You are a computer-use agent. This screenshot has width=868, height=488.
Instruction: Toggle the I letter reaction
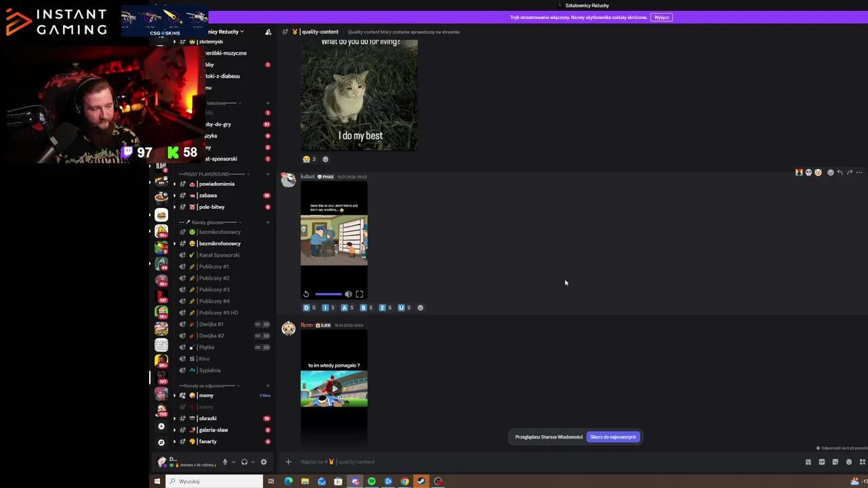tap(328, 308)
